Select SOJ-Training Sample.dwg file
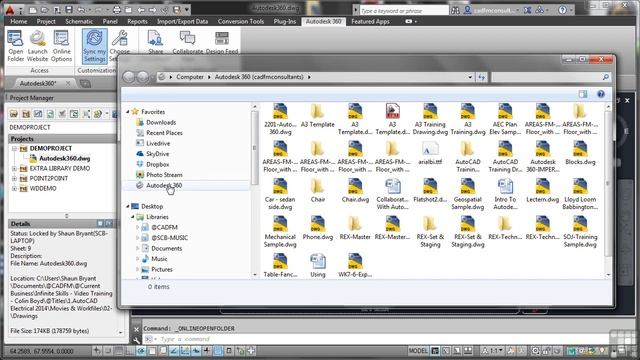This screenshot has width=640, height=360. pos(580,232)
